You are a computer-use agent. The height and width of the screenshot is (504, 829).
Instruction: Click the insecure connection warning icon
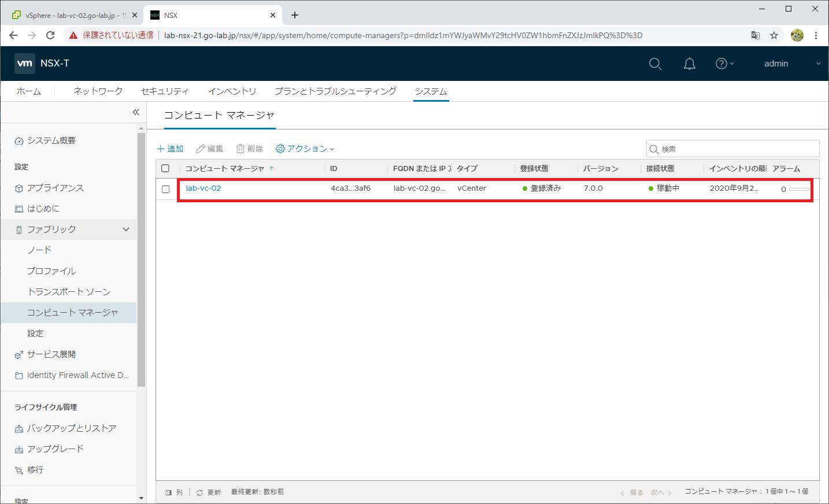coord(73,35)
